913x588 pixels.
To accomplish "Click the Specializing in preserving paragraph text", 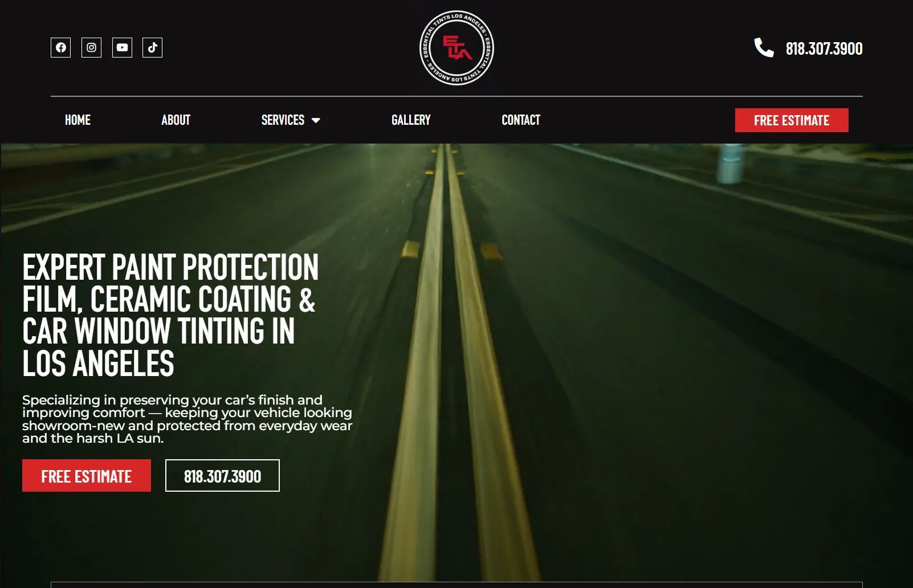I will [188, 419].
